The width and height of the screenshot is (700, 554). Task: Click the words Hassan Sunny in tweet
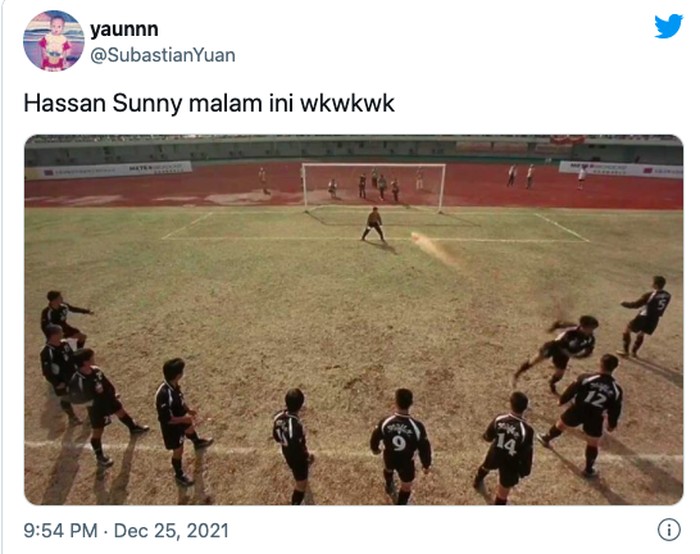tap(103, 104)
